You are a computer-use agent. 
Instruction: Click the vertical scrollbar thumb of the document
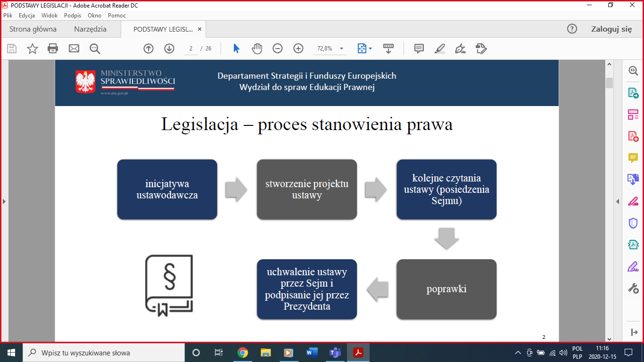point(610,83)
